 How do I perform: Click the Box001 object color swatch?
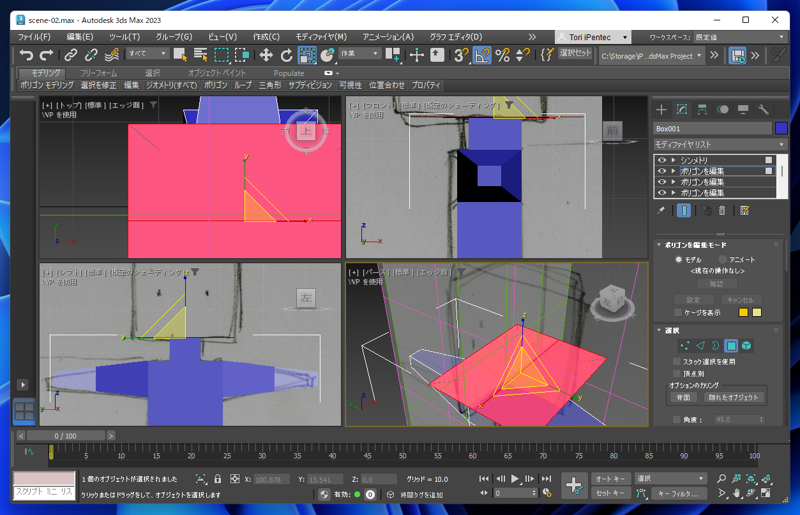click(781, 129)
